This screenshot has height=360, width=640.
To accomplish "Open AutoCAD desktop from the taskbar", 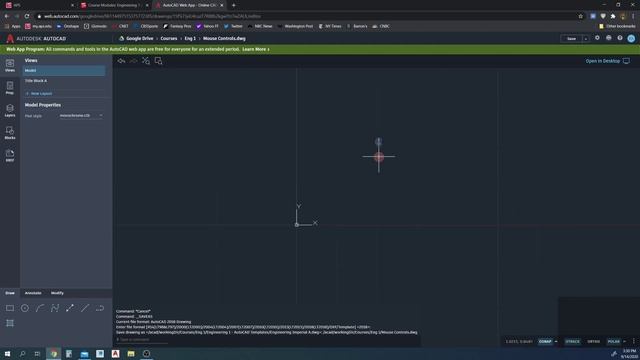I will [116, 354].
